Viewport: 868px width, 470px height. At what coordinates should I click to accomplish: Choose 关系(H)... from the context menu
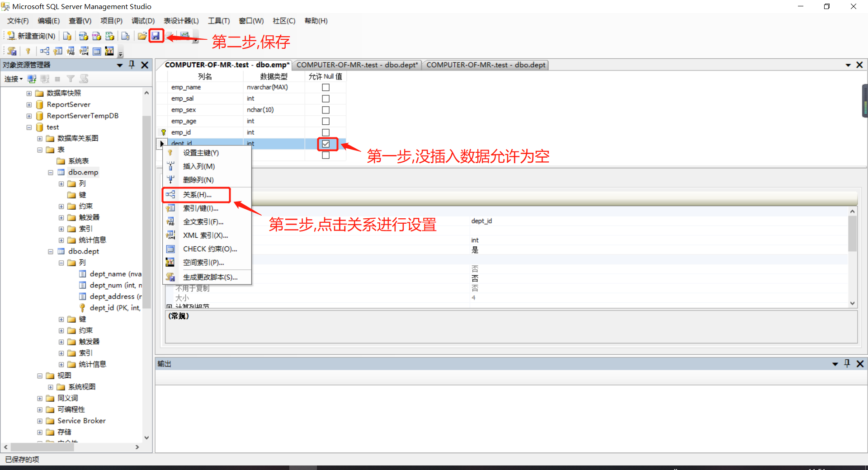[x=196, y=195]
